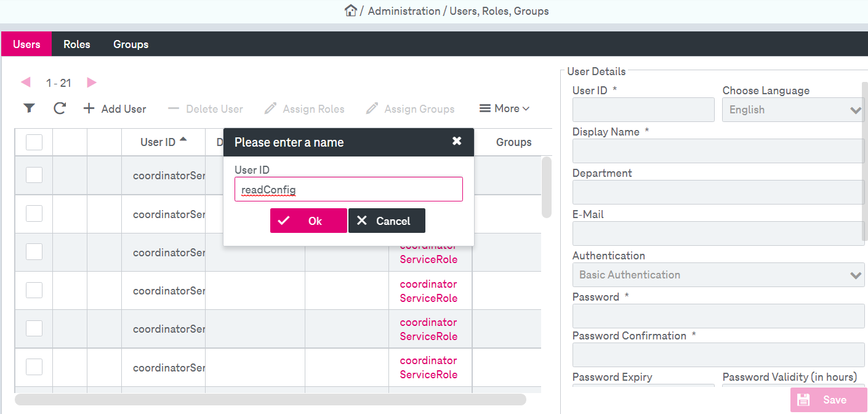Go to previous page with left arrow
The width and height of the screenshot is (868, 414).
coord(26,82)
